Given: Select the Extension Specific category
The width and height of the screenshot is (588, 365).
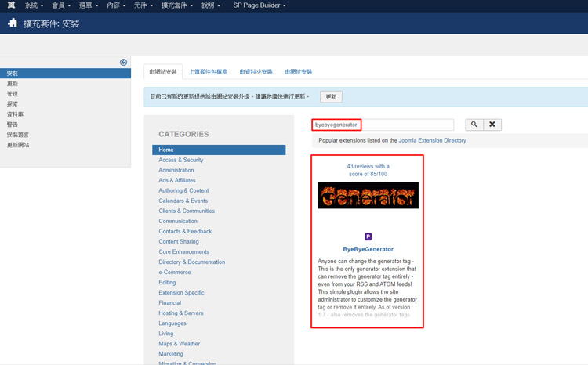Looking at the screenshot, I should tap(181, 292).
